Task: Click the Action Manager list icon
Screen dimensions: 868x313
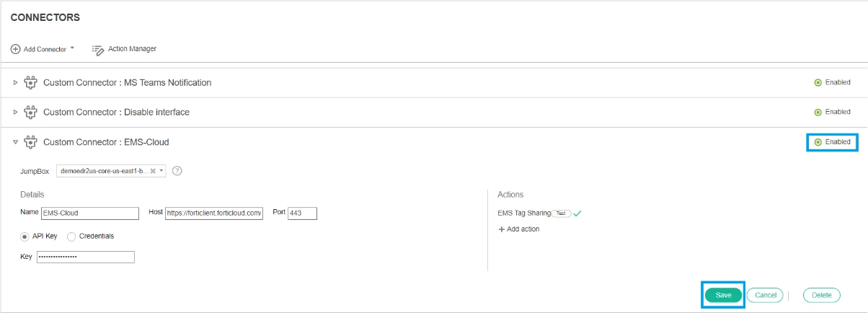Action: [98, 49]
